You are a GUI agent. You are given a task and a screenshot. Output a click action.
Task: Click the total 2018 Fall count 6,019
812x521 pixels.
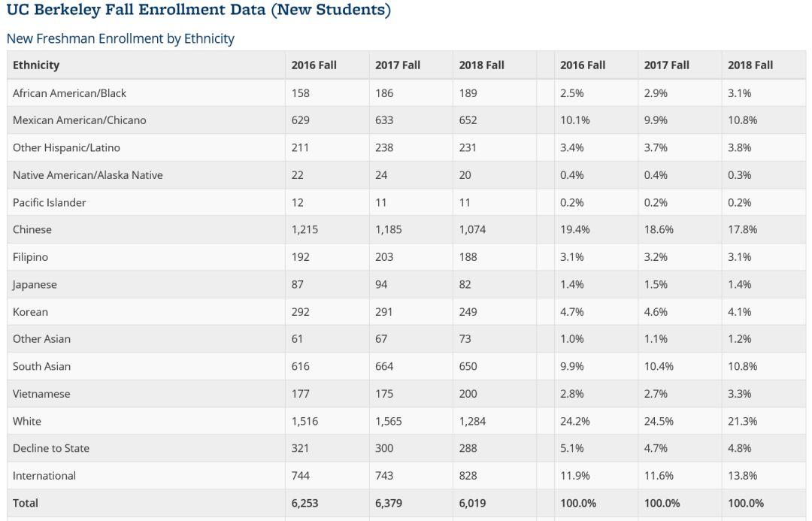point(473,503)
